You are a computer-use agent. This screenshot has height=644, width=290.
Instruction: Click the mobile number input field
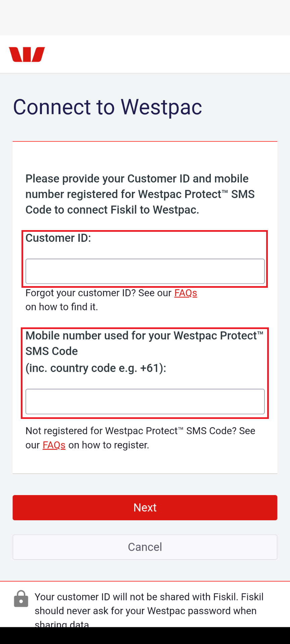[x=145, y=401]
